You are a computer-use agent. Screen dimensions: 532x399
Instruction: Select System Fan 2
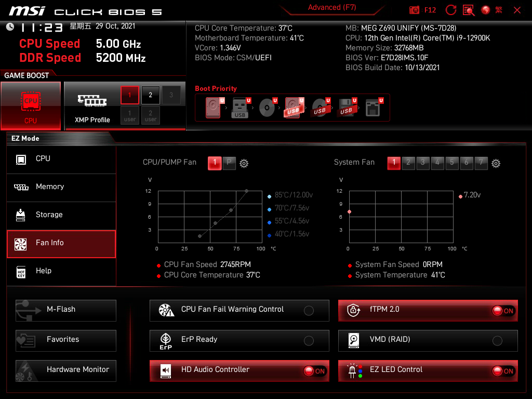408,163
